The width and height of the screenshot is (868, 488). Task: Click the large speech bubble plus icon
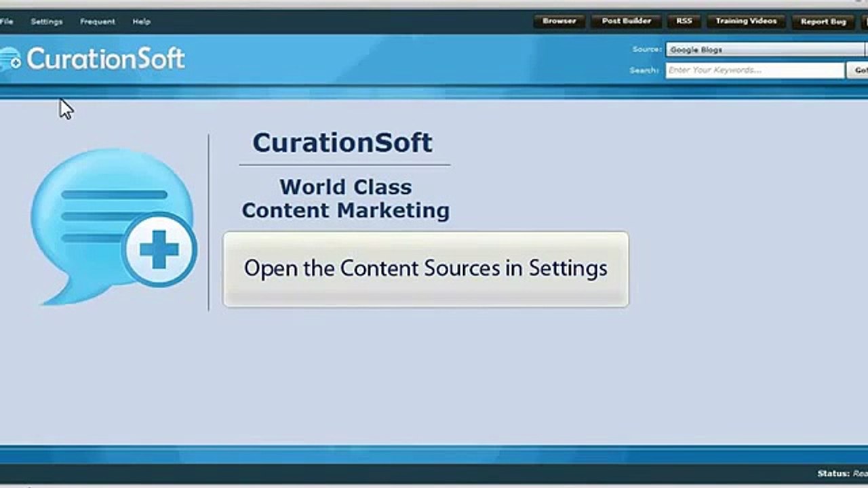114,226
